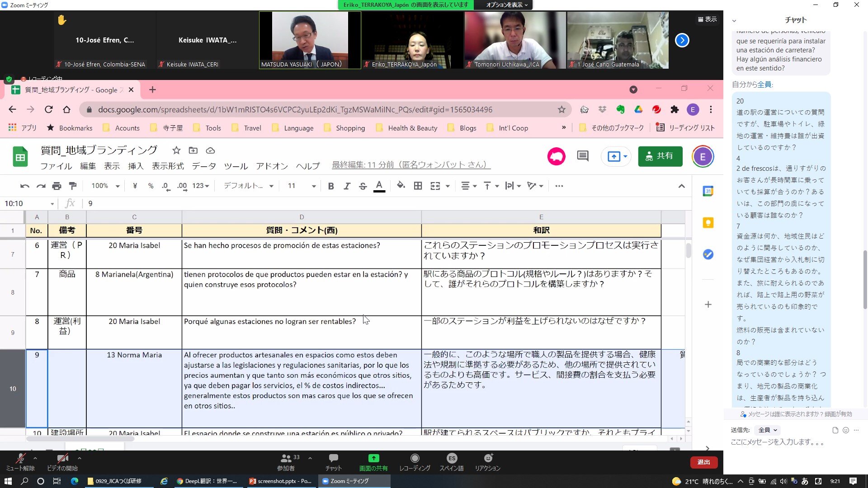Open the 100% zoom dropdown
This screenshot has height=488, width=868.
105,186
